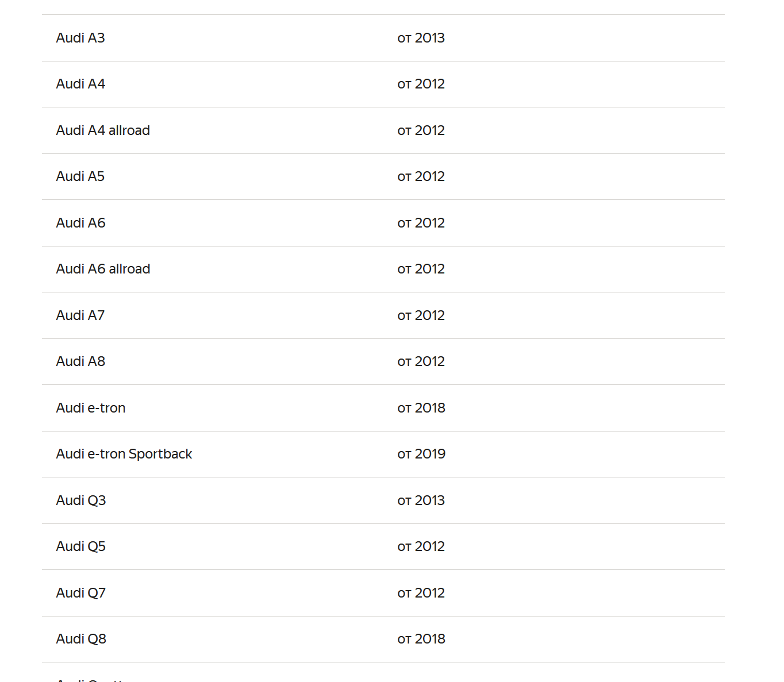Select the Audi Q8 row
This screenshot has height=682, width=784.
click(383, 639)
